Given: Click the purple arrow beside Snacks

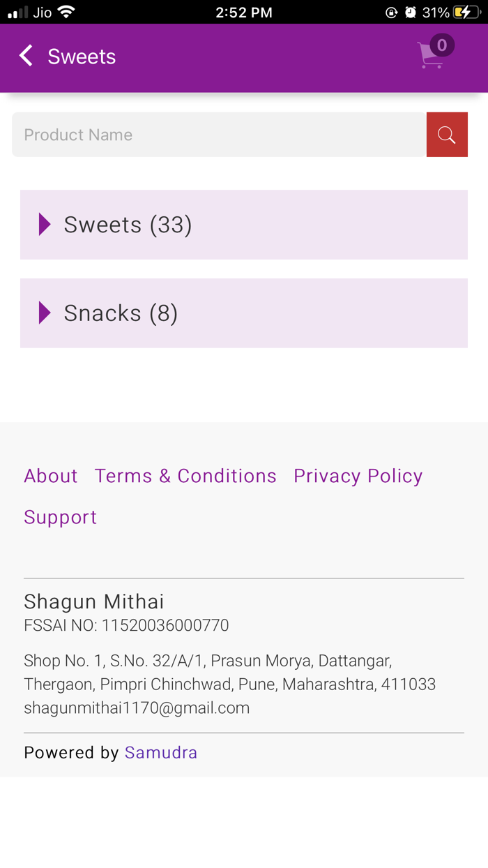Looking at the screenshot, I should tap(44, 313).
